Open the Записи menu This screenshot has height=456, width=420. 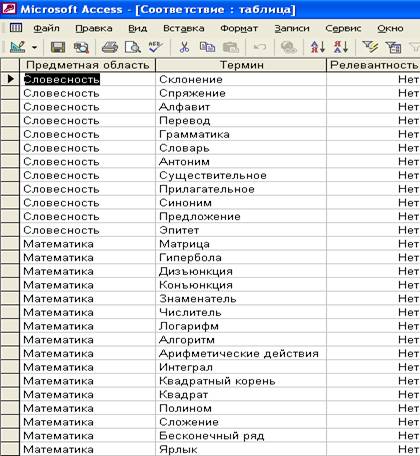coord(292,29)
